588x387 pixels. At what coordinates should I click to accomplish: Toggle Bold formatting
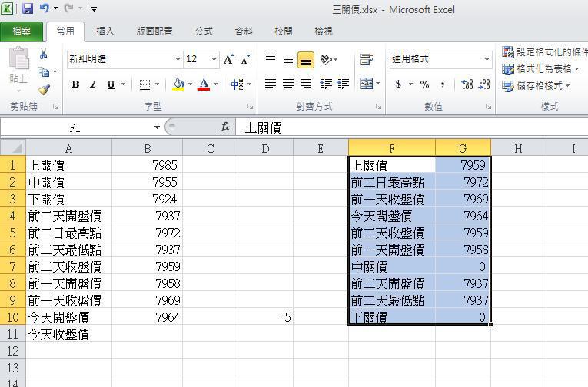[x=75, y=84]
